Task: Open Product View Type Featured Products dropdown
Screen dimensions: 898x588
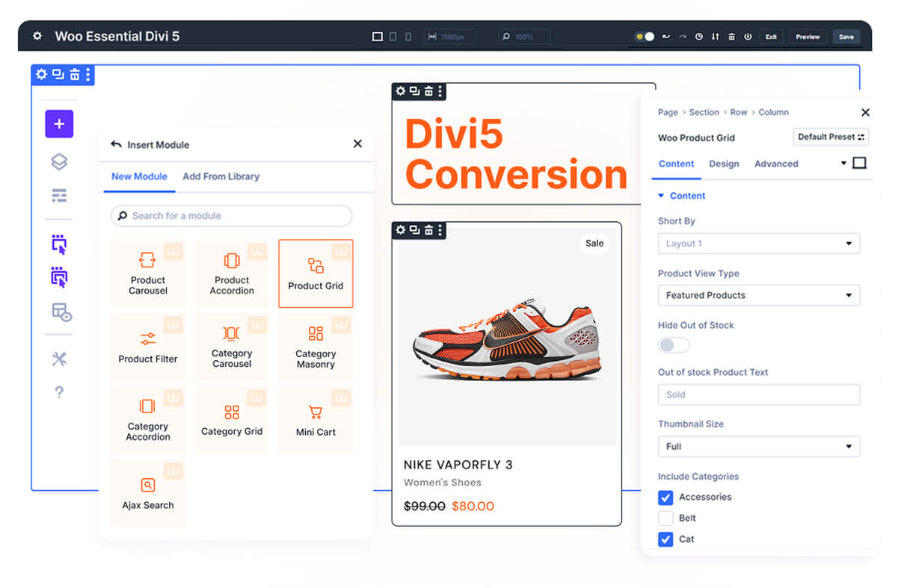Action: pyautogui.click(x=759, y=295)
